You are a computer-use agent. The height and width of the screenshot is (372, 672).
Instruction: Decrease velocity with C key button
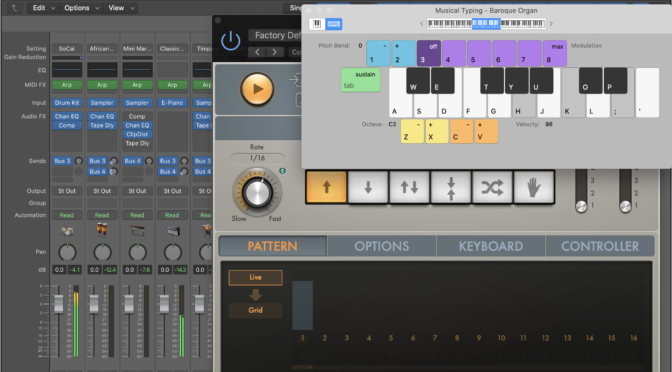point(462,131)
